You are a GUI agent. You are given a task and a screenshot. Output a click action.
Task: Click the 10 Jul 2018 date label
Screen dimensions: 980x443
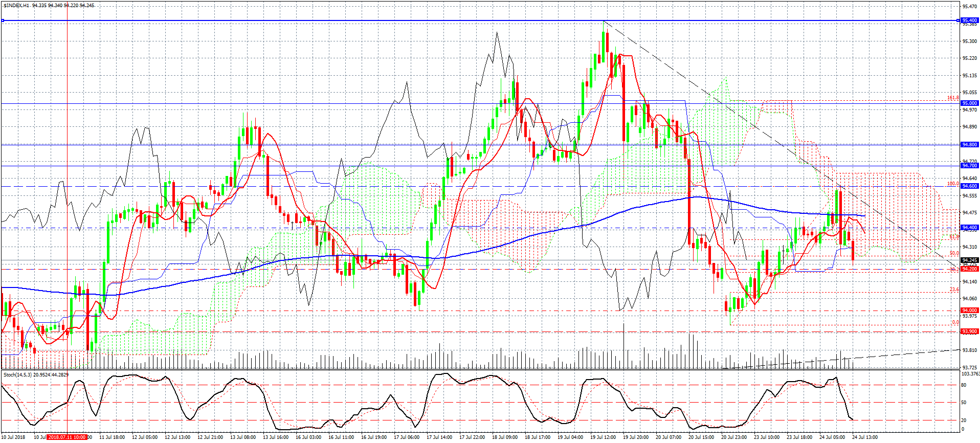13,437
